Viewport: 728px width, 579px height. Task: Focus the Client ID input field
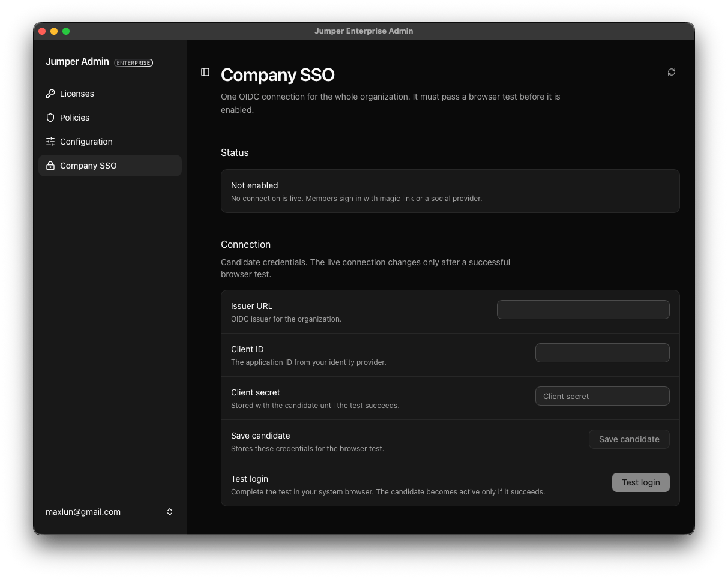(x=602, y=353)
